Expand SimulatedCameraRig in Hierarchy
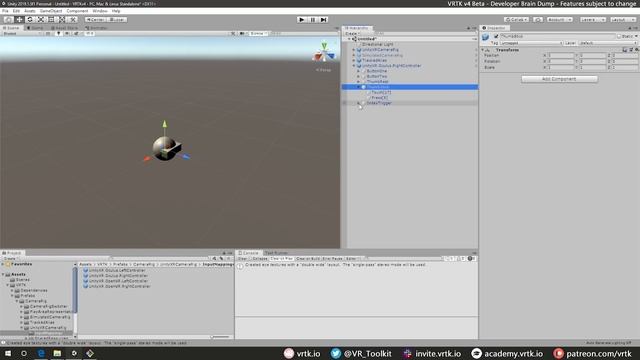This screenshot has width=640, height=360. (x=354, y=55)
